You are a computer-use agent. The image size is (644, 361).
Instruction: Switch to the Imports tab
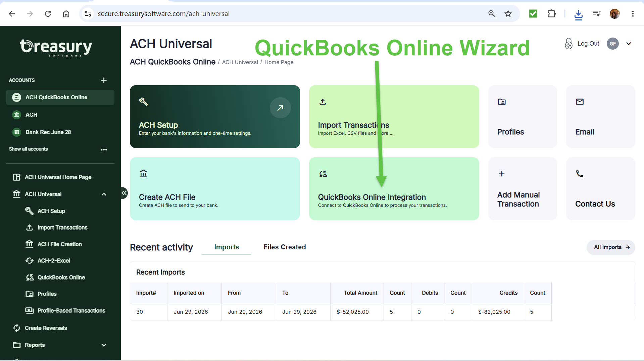coord(227,247)
